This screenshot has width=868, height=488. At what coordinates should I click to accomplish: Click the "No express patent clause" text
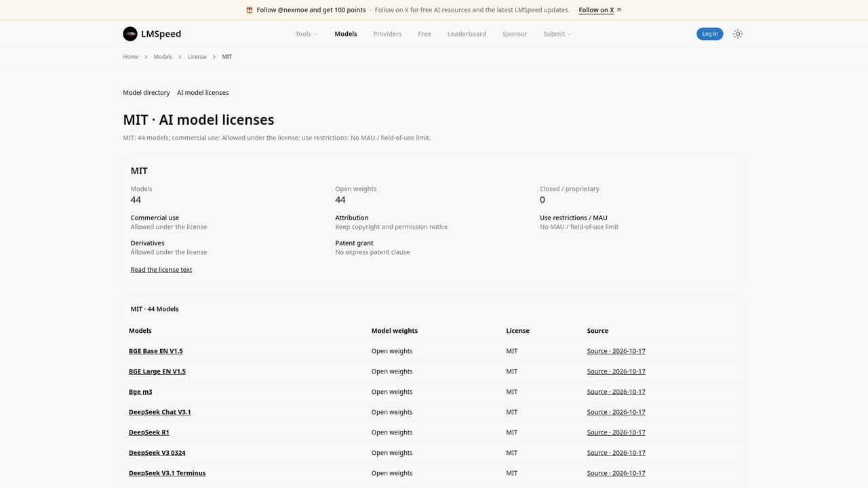coord(372,252)
